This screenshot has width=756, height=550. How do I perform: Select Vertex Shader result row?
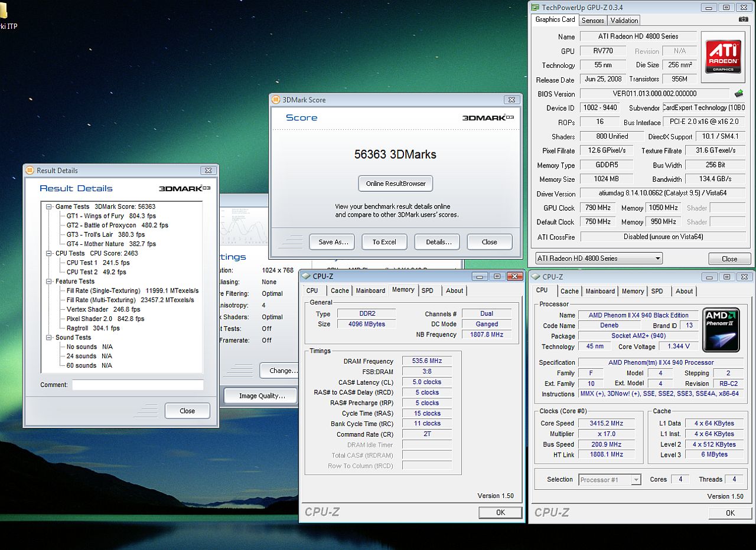(103, 309)
